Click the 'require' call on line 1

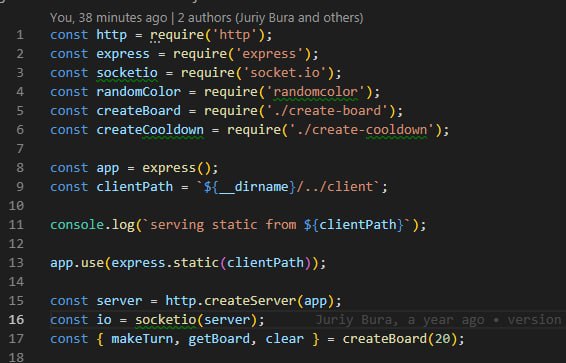pos(177,35)
